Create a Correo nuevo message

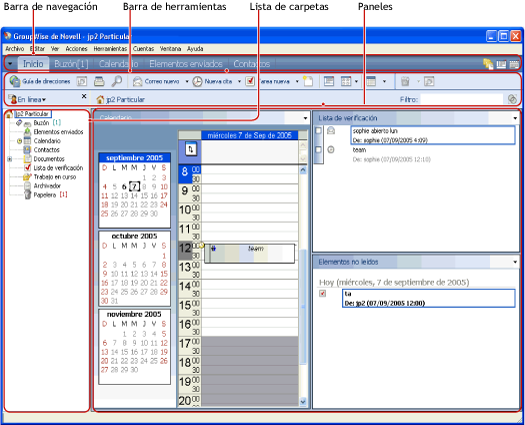pos(156,81)
